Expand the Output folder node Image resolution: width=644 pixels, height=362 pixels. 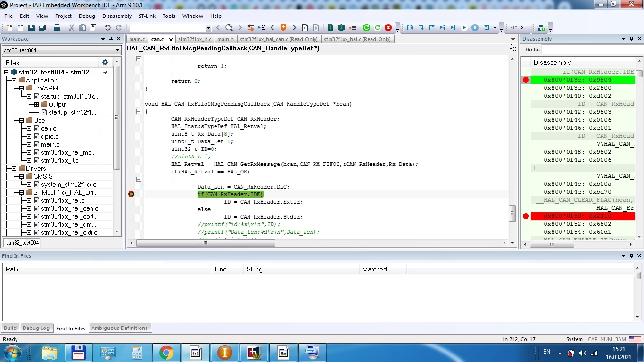tap(36, 104)
